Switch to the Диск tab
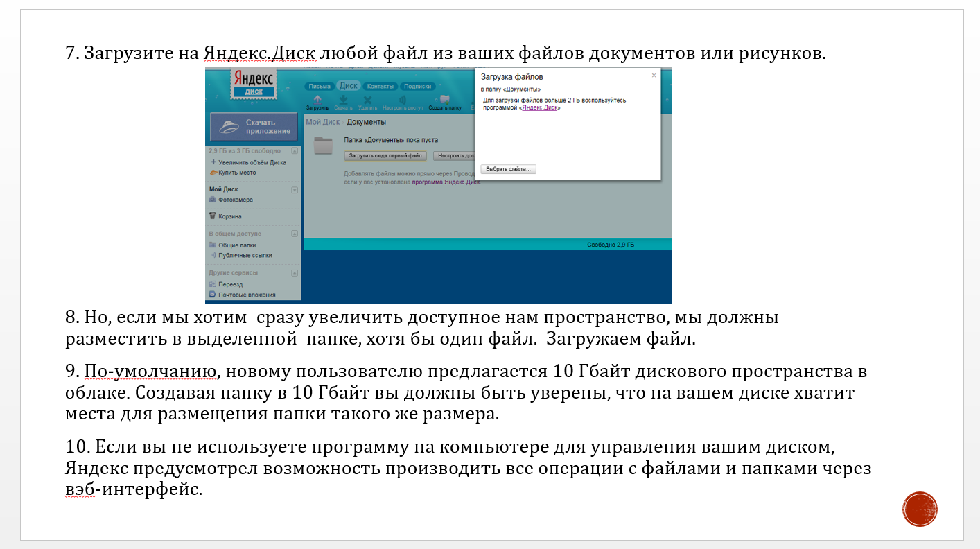This screenshot has width=980, height=549. click(x=349, y=86)
